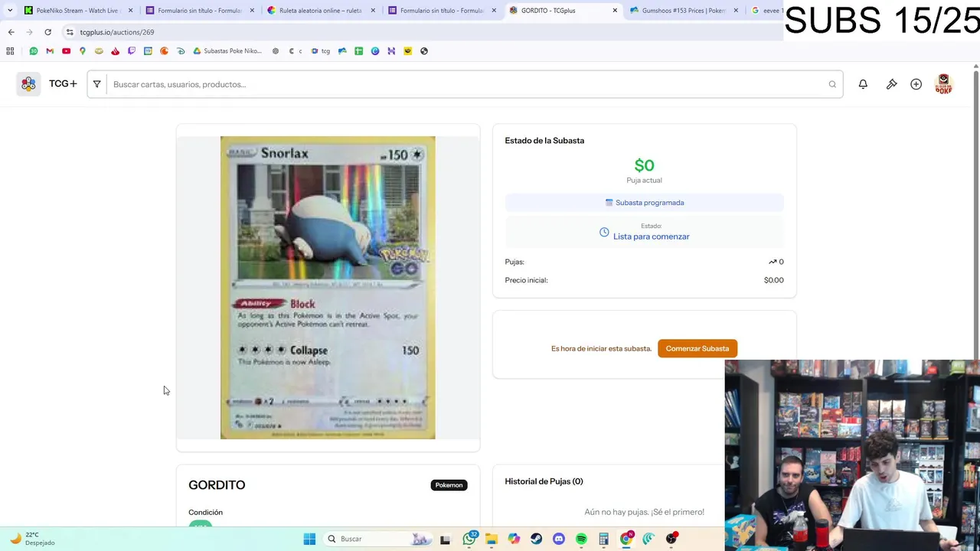Open Gmail bookmark in bookmarks bar
Viewport: 980px width, 551px height.
pyautogui.click(x=50, y=51)
